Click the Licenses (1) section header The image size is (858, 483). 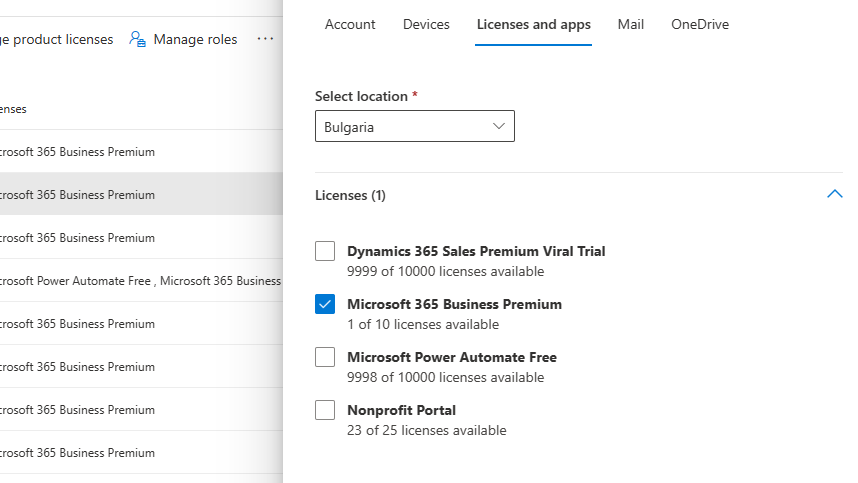(350, 195)
